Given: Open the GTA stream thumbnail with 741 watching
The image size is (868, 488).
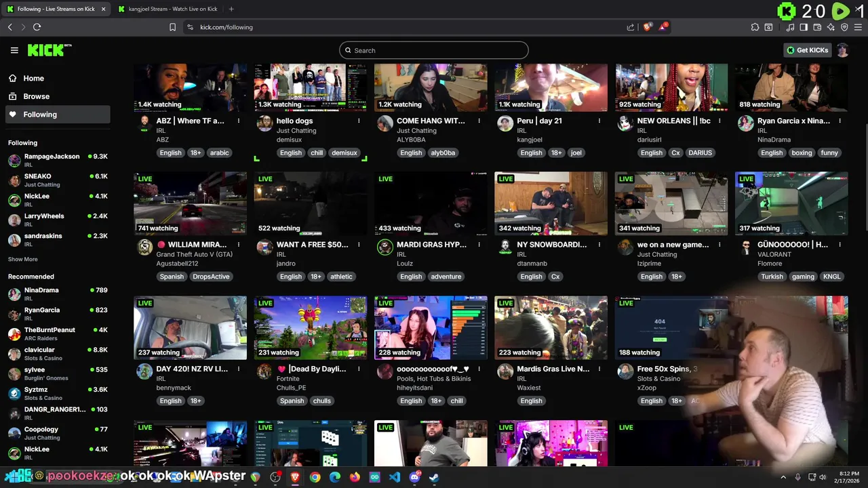Looking at the screenshot, I should (x=191, y=203).
